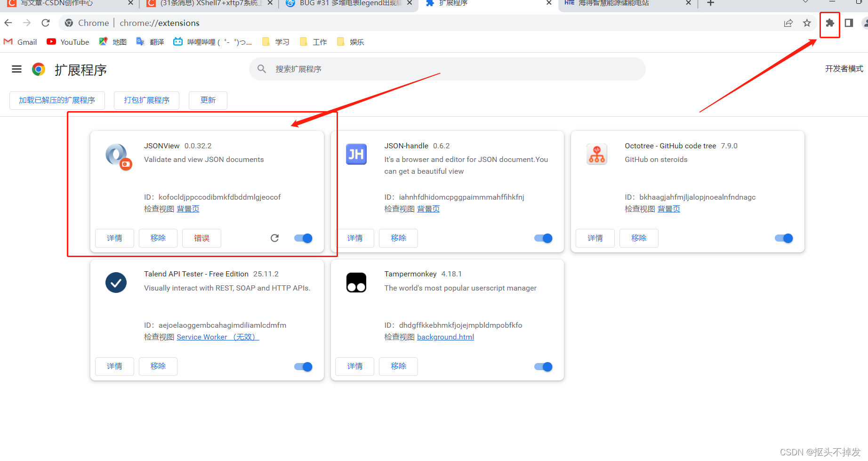Turn off the Octotree extension toggle
Image resolution: width=868 pixels, height=461 pixels.
[784, 238]
